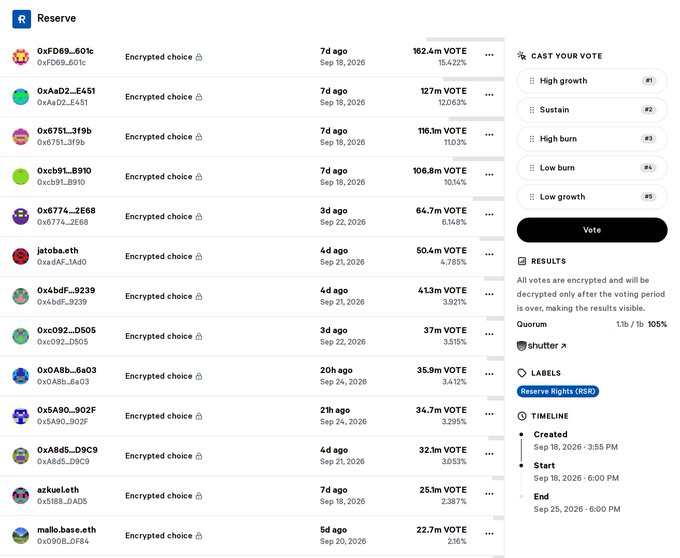This screenshot has height=558, width=680.
Task: Open more options for 0x6774...2E68 vote
Action: (x=489, y=215)
